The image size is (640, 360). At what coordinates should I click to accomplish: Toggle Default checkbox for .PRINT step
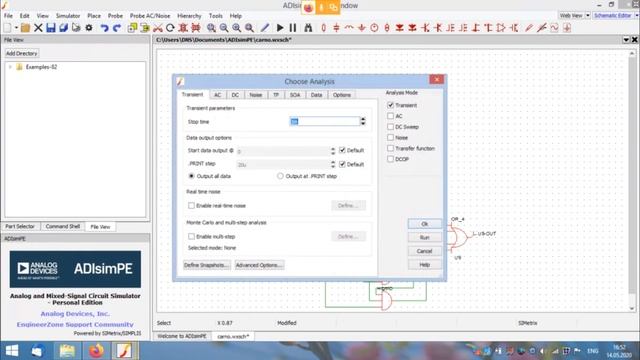(342, 164)
